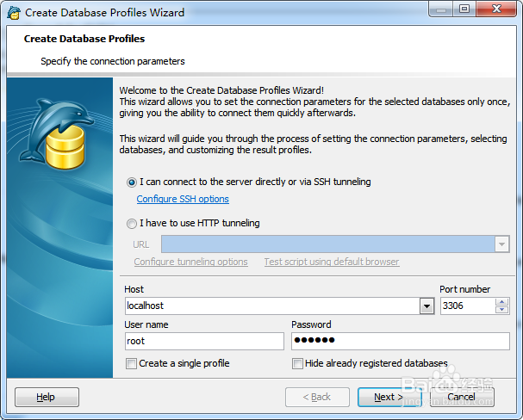Tick Hide already registered databases checkbox
Screen dimensions: 523x420
pos(297,363)
